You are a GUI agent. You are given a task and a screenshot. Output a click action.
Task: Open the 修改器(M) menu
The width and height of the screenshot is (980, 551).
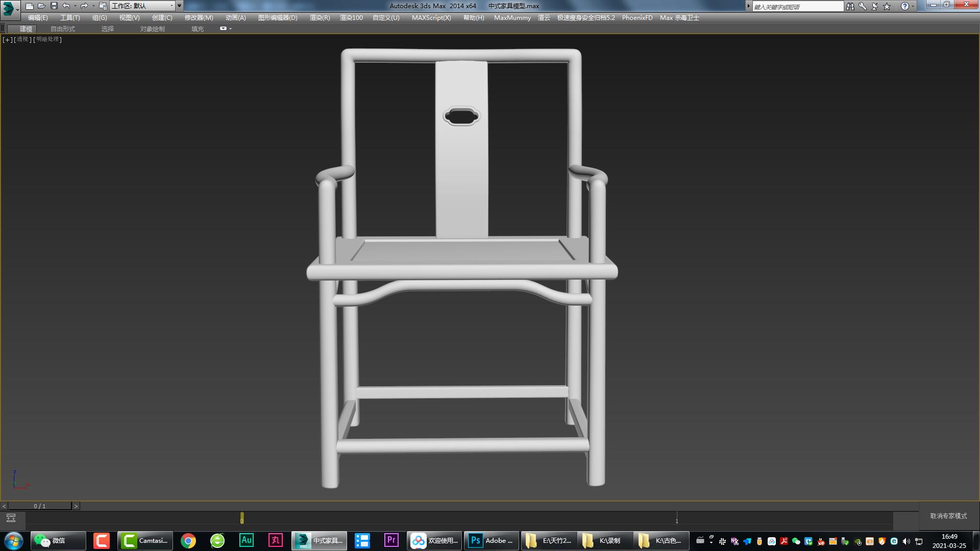(199, 17)
